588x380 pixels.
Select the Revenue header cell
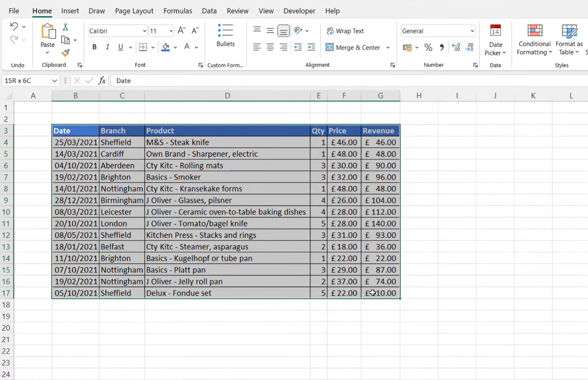coord(380,131)
